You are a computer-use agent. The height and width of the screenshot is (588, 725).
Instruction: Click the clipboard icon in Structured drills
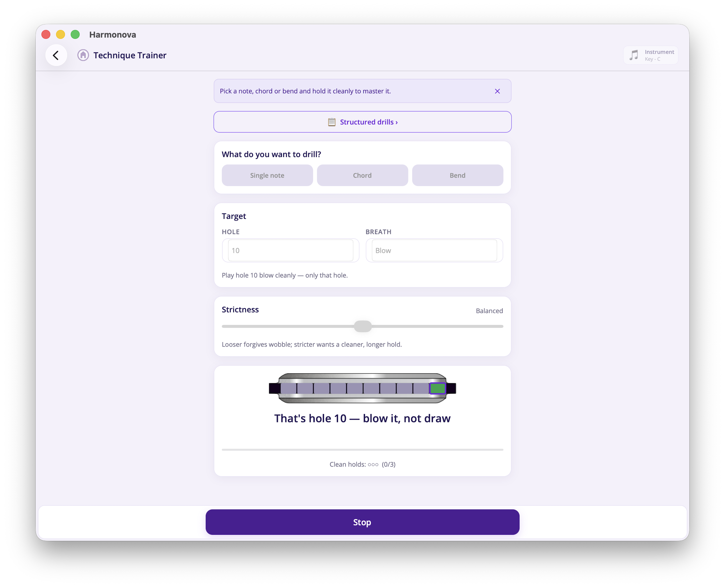coord(332,122)
